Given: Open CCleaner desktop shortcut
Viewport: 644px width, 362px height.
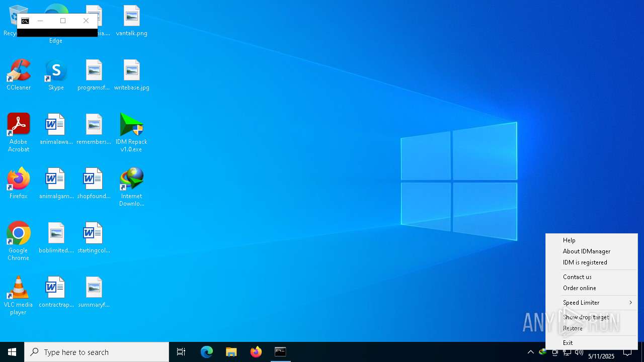Looking at the screenshot, I should click(19, 75).
